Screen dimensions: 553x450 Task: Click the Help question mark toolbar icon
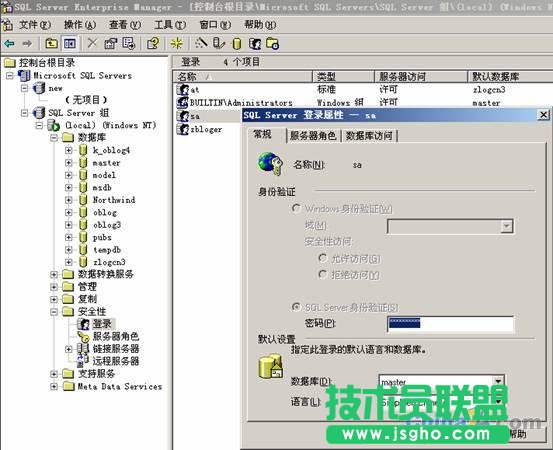153,43
